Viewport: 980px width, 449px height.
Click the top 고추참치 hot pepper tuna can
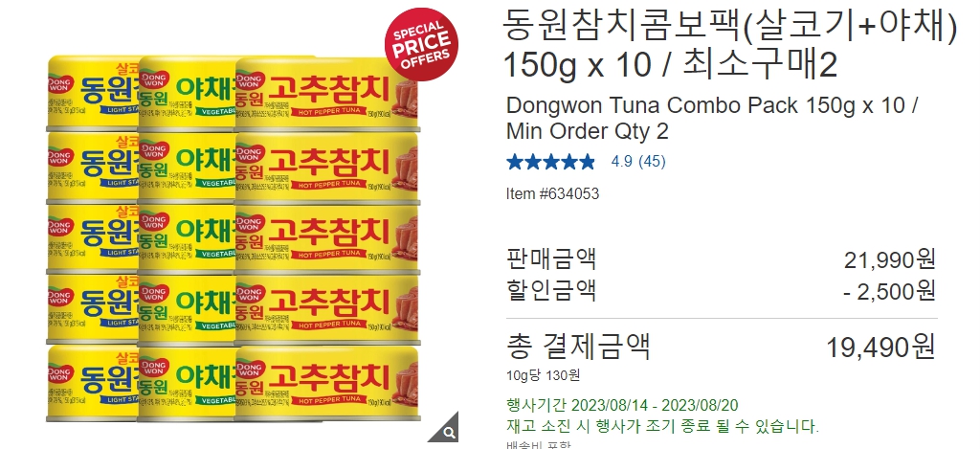(x=326, y=93)
